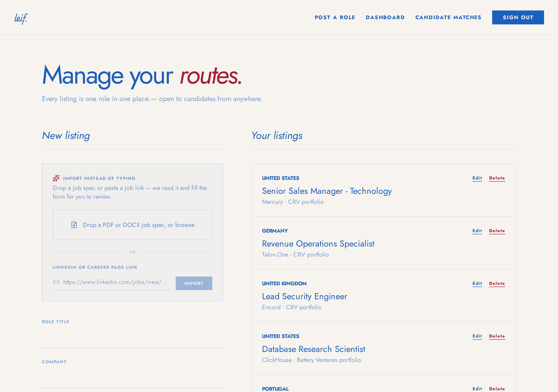Click ClickHouse · Battery Ventures portfolio text

(311, 360)
